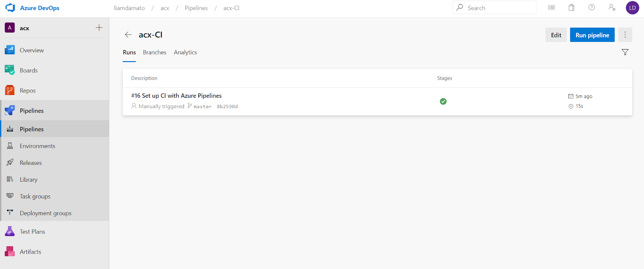Switch to the Analytics tab
Screen dimensions: 644x269
pyautogui.click(x=185, y=53)
